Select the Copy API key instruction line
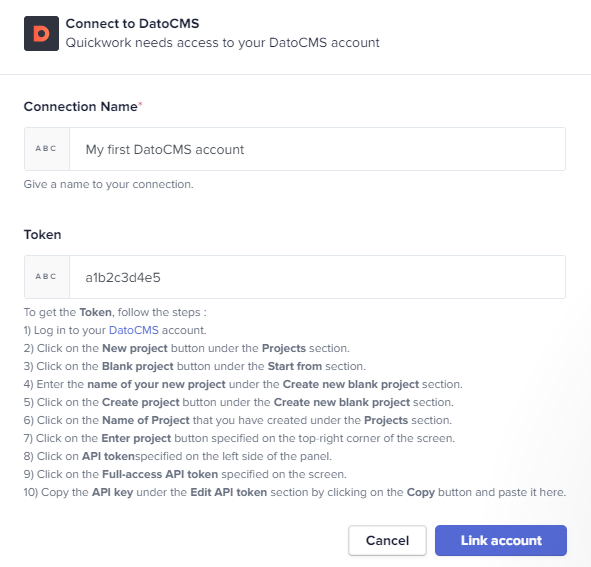The width and height of the screenshot is (591, 567). 295,492
